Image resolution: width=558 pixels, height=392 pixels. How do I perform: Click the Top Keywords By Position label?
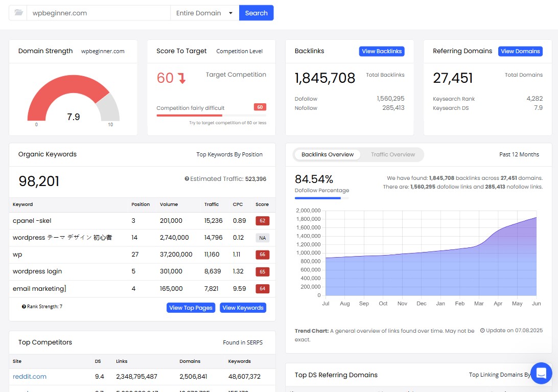click(229, 154)
